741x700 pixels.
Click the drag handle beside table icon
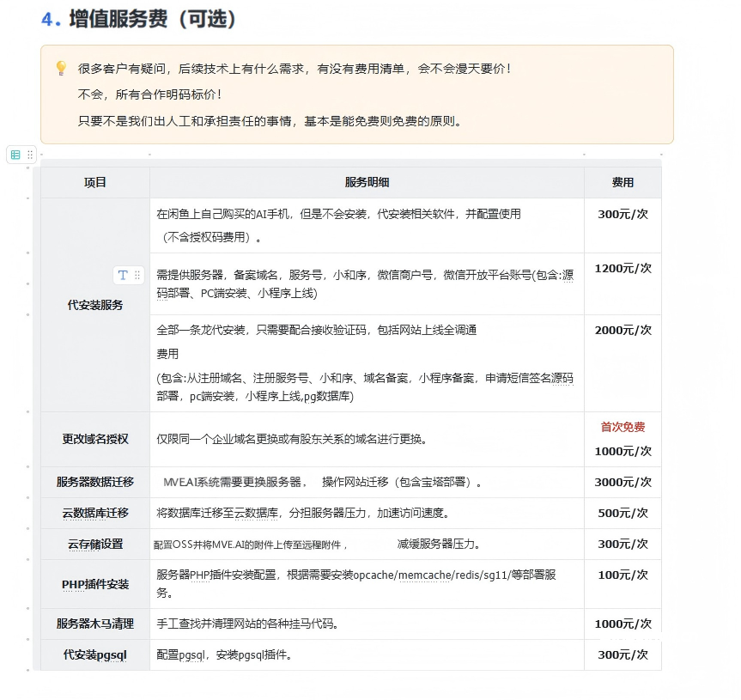pyautogui.click(x=30, y=155)
